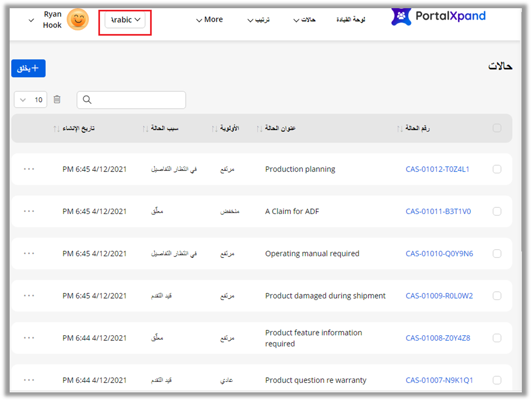Click the trash delete icon

(57, 100)
